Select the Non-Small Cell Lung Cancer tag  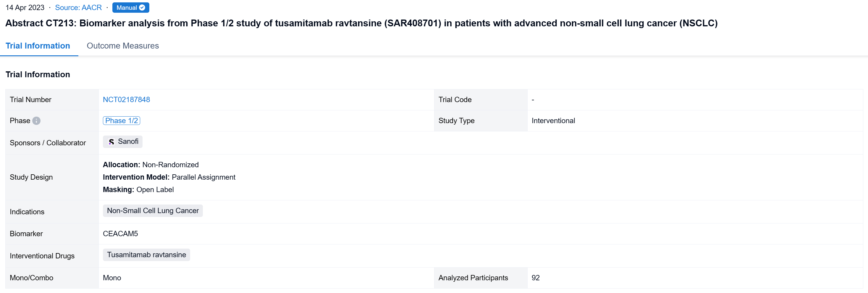153,211
